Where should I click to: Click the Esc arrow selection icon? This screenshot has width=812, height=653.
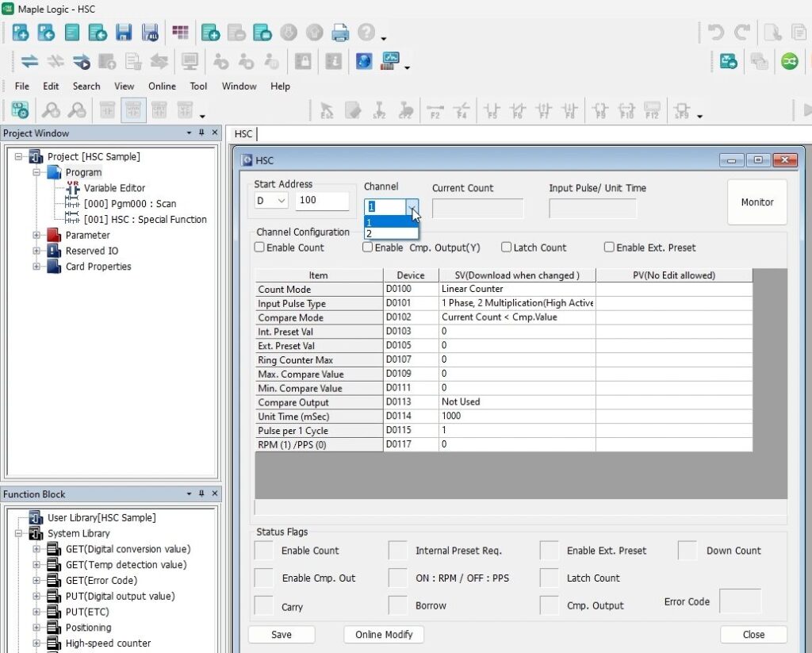click(327, 110)
